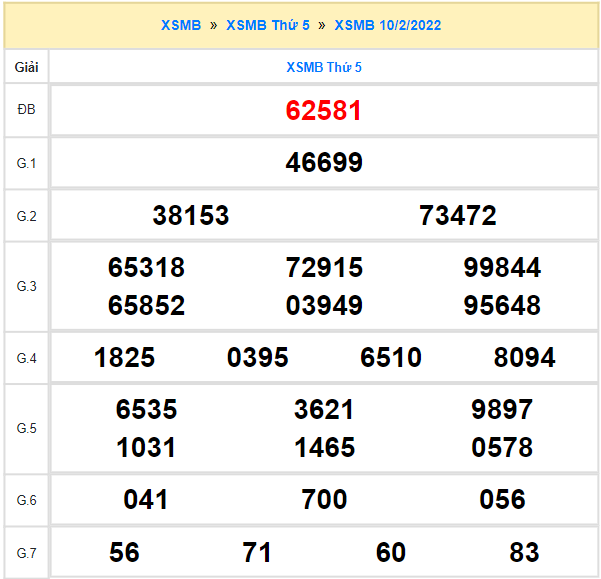601x579 pixels.
Task: Click G.6 number 700
Action: pos(324,500)
